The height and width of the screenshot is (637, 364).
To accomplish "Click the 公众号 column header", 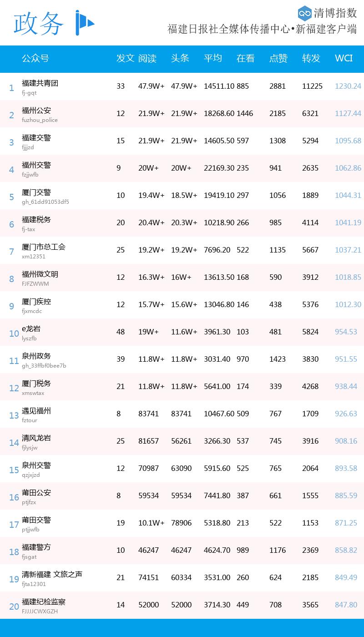I will (x=35, y=58).
